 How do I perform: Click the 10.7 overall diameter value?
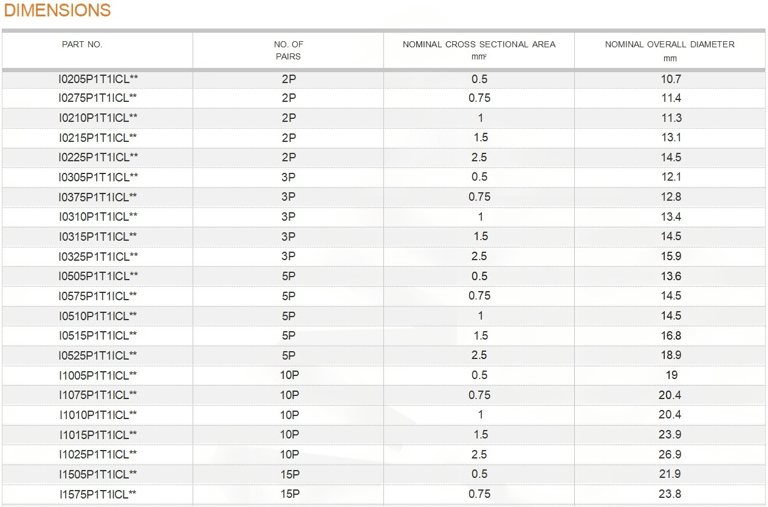point(671,79)
